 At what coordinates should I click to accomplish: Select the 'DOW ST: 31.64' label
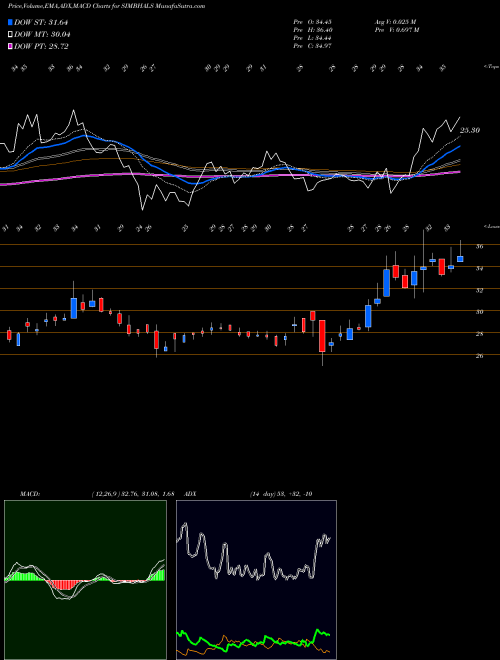[41, 22]
